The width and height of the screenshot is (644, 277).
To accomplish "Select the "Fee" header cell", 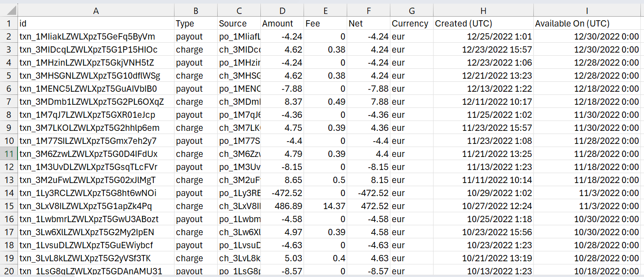I will [x=325, y=24].
